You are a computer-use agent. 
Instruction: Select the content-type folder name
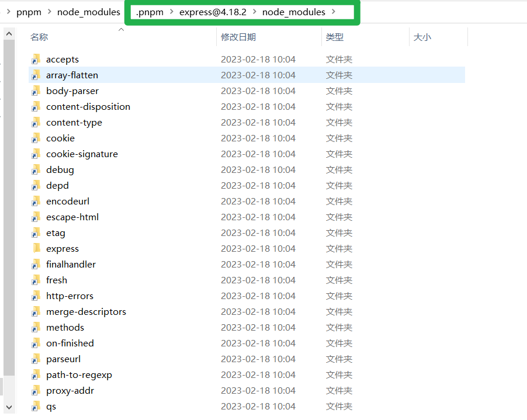(74, 123)
